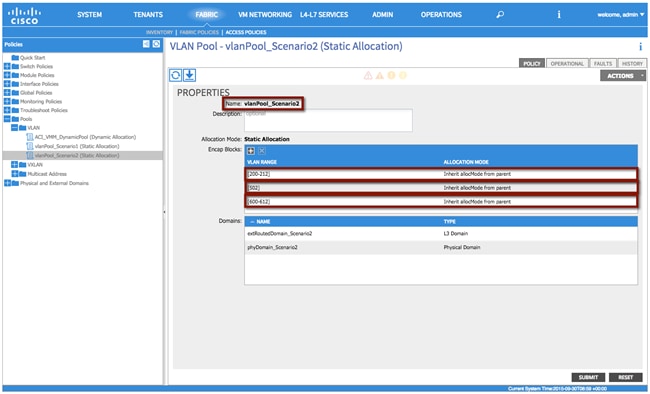Open L4-L7 SERVICES menu
Screen dimensions: 650x394
(x=324, y=15)
